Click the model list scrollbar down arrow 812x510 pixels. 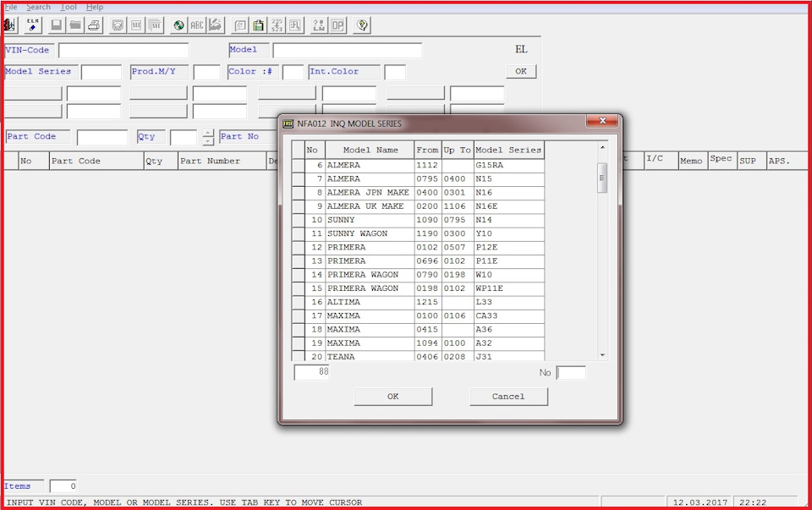(x=602, y=355)
